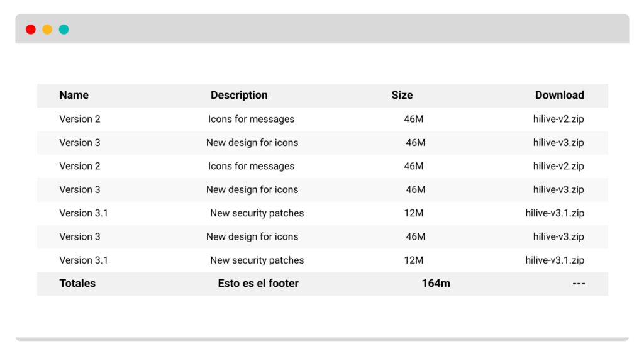The width and height of the screenshot is (644, 356).
Task: Select the first Icons for messages description
Action: [x=251, y=119]
